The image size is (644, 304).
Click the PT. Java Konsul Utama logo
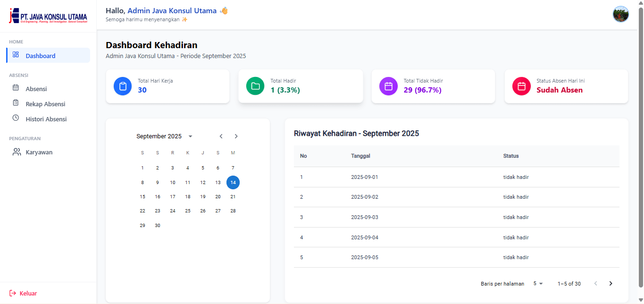[48, 16]
